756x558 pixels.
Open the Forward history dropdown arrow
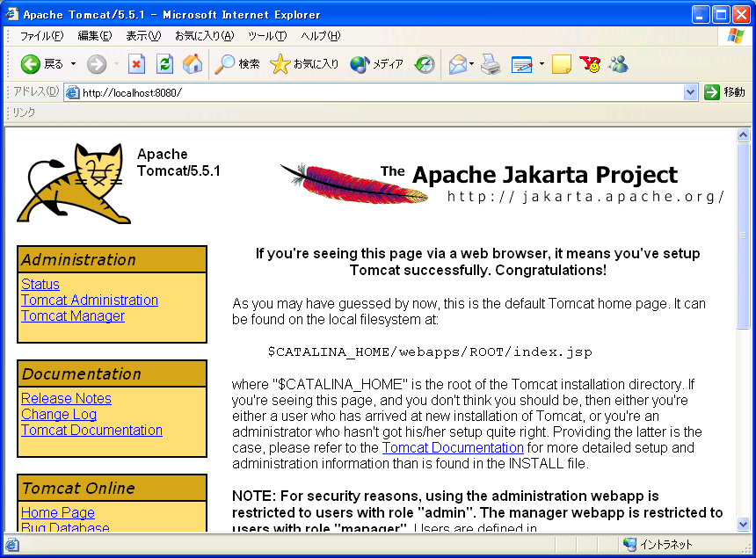pos(116,64)
